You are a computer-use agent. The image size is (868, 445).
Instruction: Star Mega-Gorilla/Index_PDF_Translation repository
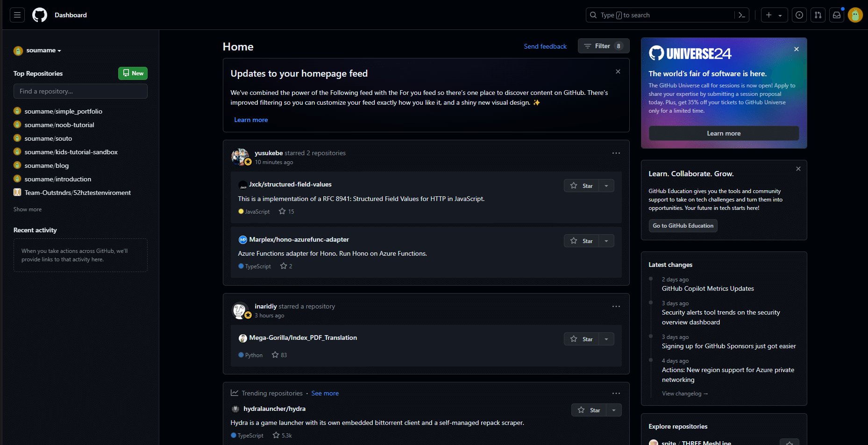point(581,339)
